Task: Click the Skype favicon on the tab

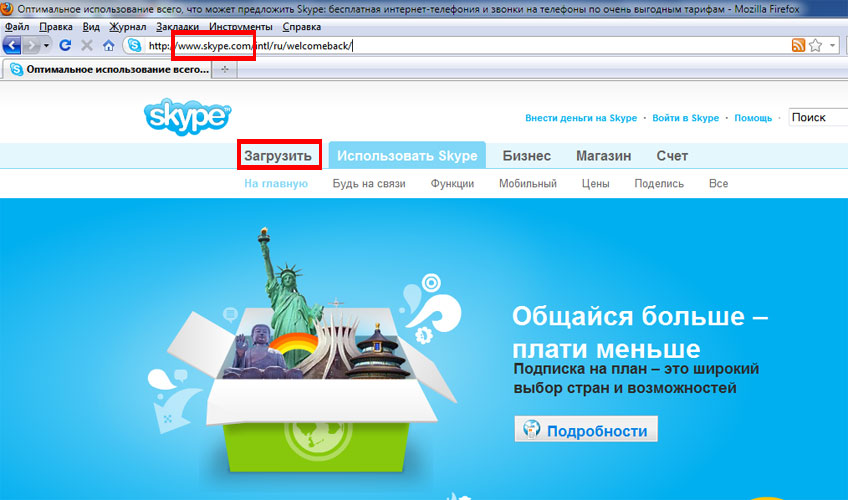Action: tap(16, 69)
